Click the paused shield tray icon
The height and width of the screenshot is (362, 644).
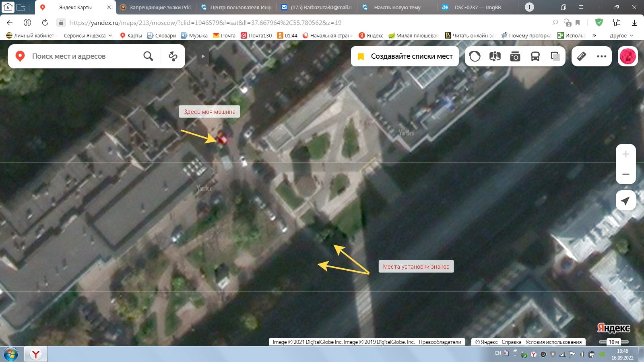pyautogui.click(x=553, y=354)
